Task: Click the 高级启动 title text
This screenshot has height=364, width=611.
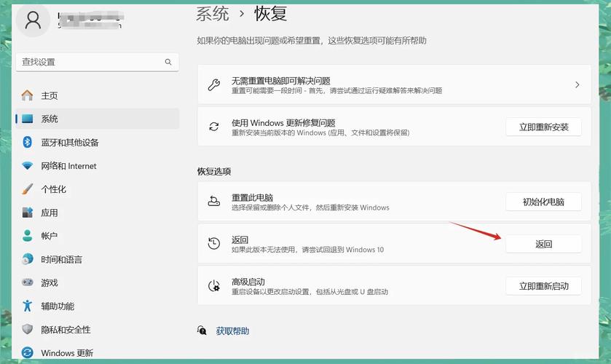Action: tap(248, 282)
